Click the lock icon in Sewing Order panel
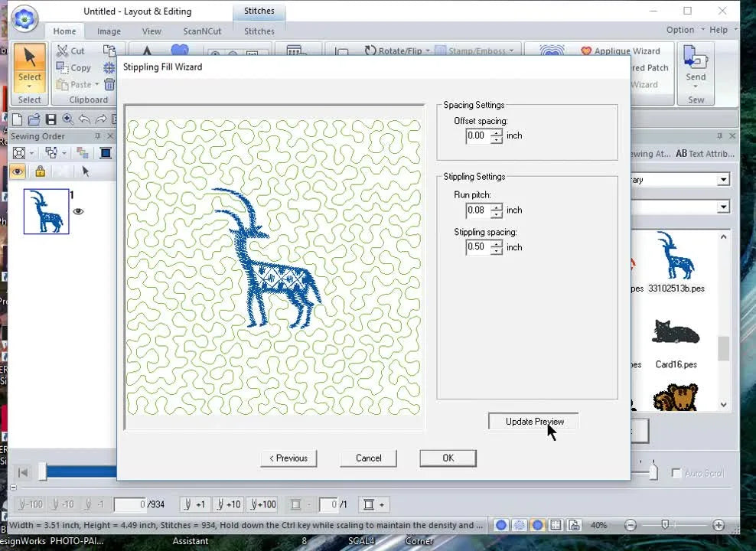Image resolution: width=756 pixels, height=551 pixels. (x=41, y=171)
